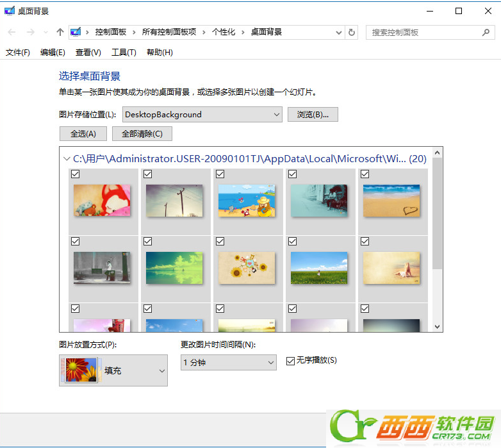Screen dimensions: 501x448
Task: Uncheck the teal street figure wallpaper checkbox
Action: point(292,174)
